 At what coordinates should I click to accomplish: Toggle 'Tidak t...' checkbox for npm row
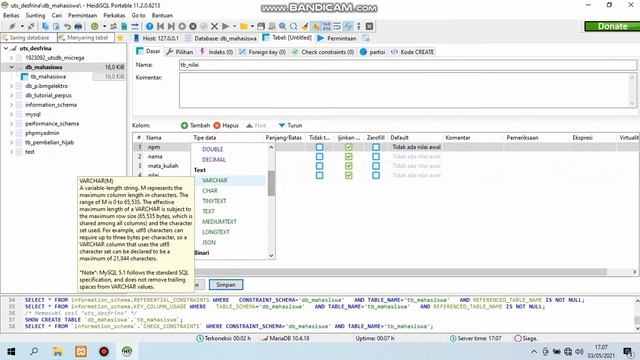[320, 147]
